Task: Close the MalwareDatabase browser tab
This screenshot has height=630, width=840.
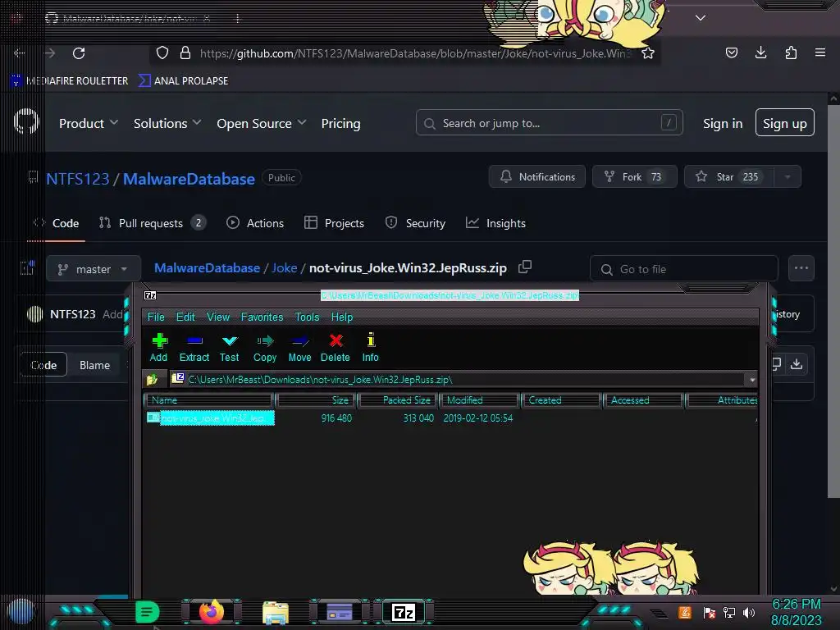Action: (207, 18)
